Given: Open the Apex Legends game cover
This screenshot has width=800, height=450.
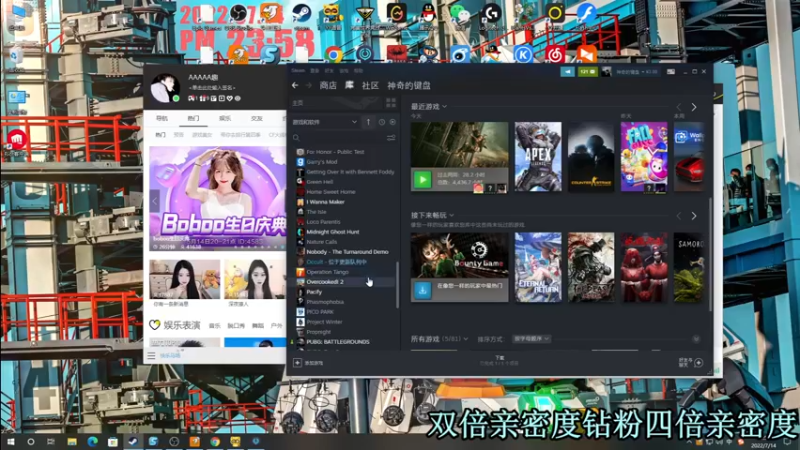Looking at the screenshot, I should tap(538, 157).
